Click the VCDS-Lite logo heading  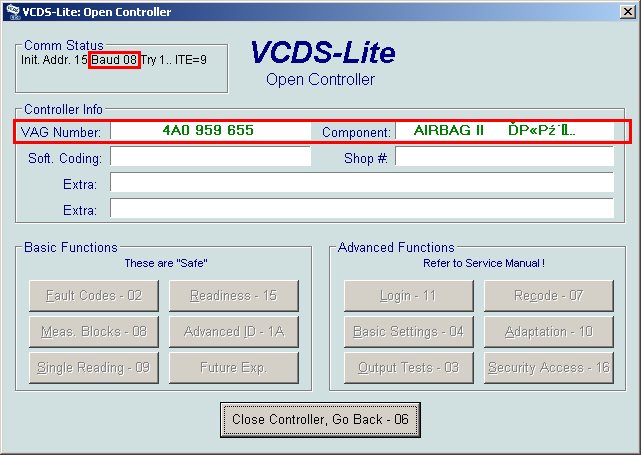(x=323, y=52)
